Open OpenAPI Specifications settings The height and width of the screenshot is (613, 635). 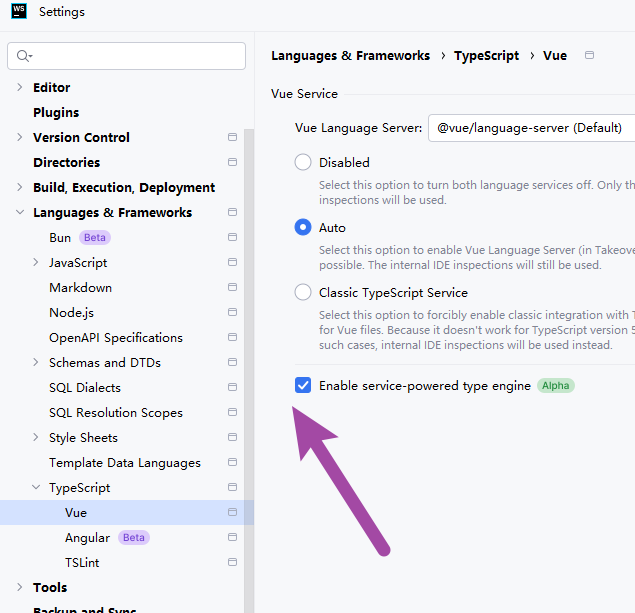(116, 338)
